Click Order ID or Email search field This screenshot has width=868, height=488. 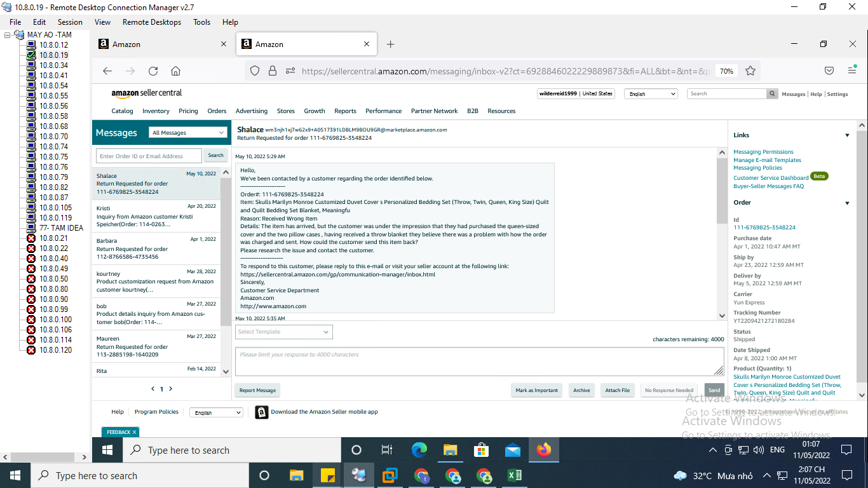click(x=149, y=156)
